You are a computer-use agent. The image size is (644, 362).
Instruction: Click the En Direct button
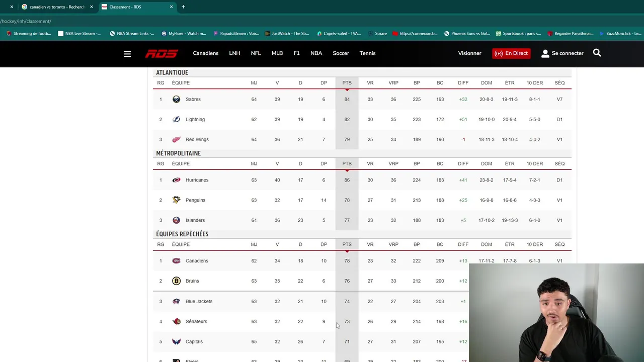(511, 53)
